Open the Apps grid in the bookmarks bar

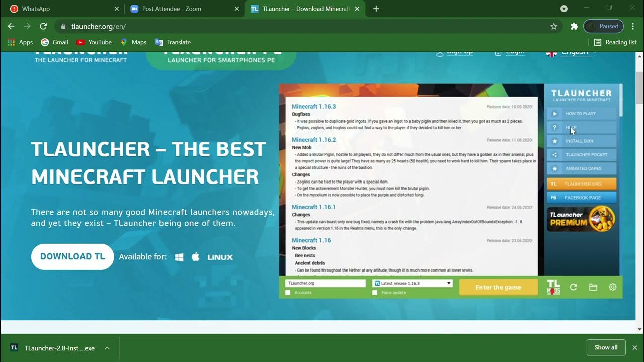coord(20,42)
